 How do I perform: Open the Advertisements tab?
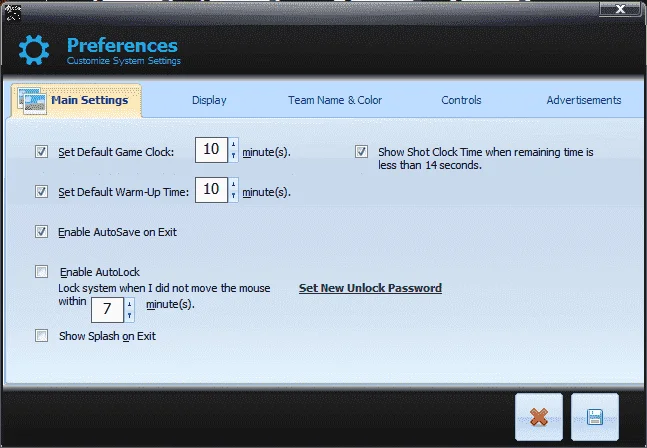584,100
